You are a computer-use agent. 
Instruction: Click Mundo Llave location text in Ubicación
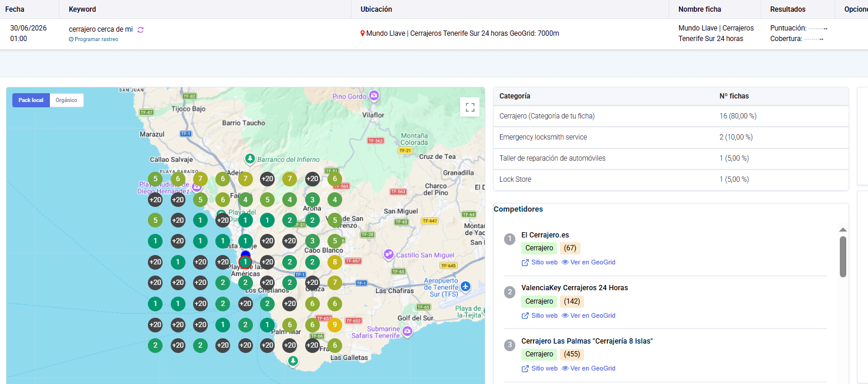(x=462, y=33)
